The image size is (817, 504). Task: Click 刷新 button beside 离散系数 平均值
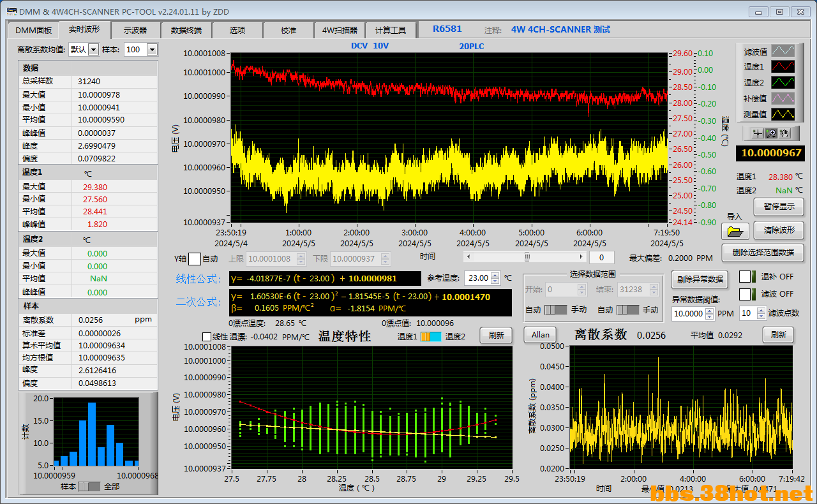click(777, 335)
